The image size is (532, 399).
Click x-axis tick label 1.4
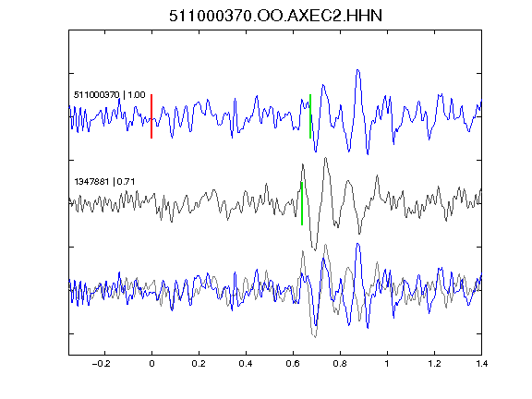tap(481, 364)
